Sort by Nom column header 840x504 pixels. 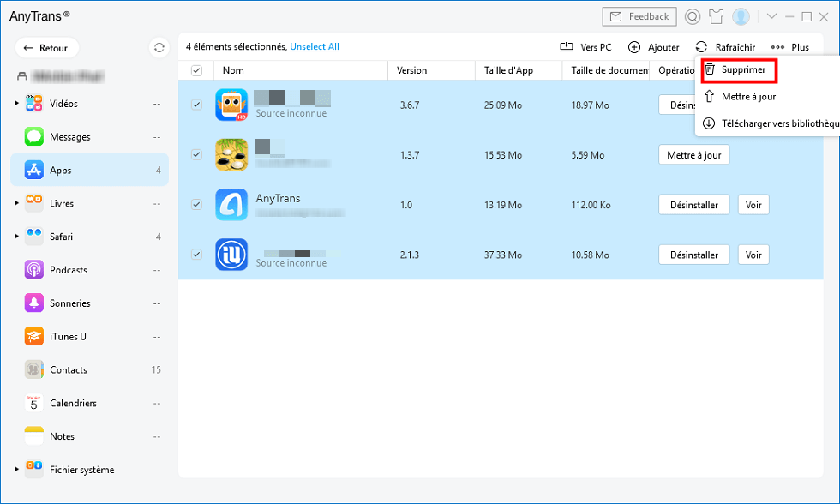point(301,70)
